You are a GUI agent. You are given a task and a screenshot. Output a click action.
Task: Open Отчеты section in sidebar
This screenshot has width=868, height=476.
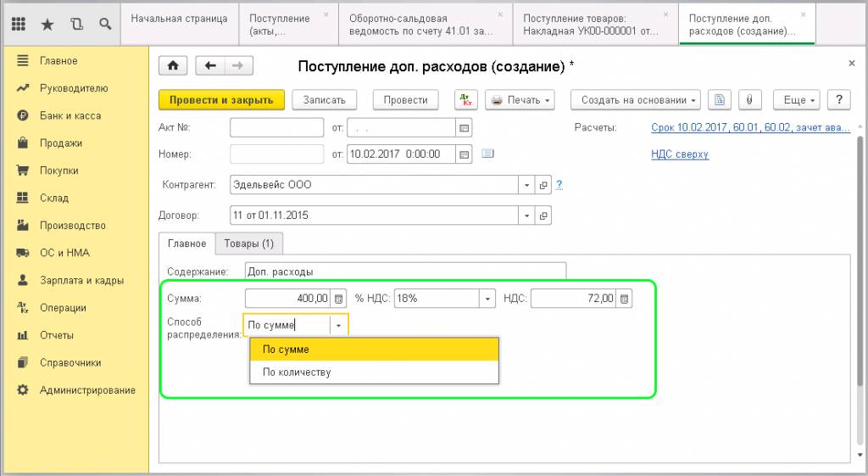point(57,335)
